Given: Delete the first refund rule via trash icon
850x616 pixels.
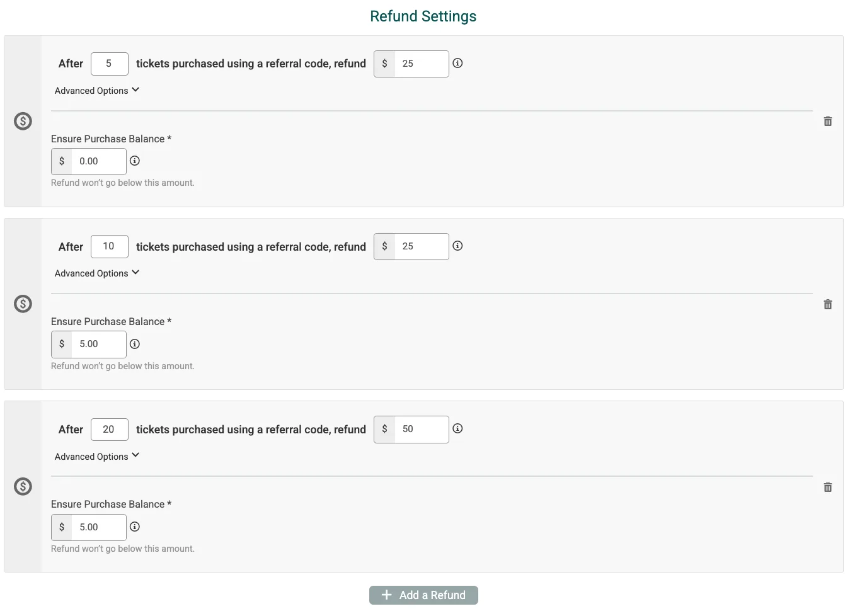Looking at the screenshot, I should click(x=828, y=121).
